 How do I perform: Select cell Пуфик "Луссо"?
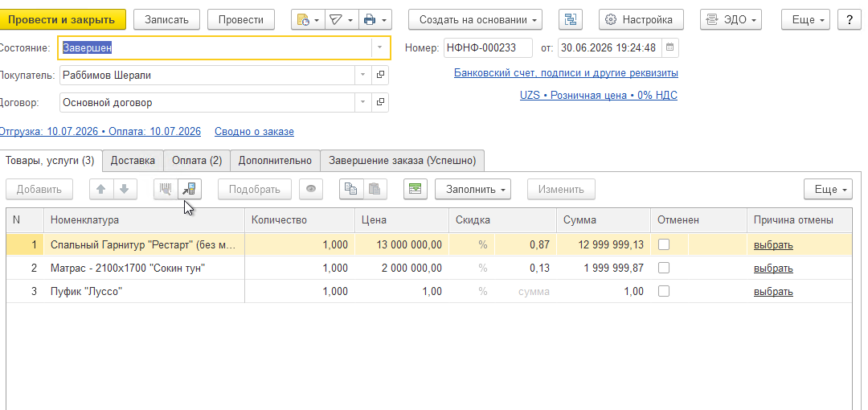click(144, 291)
